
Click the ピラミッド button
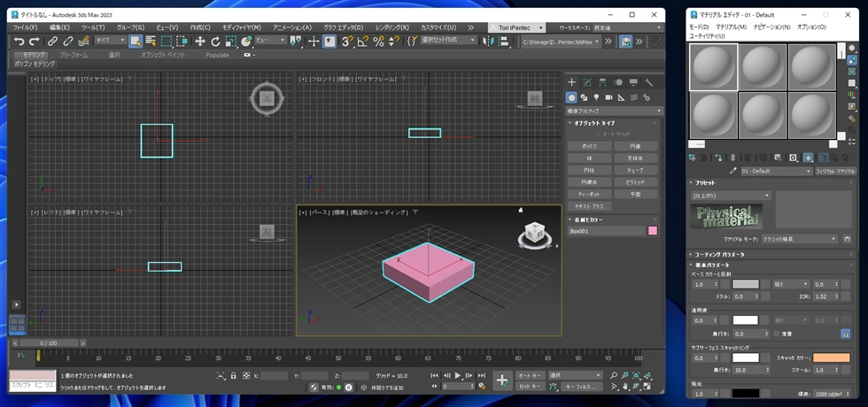[x=636, y=182]
